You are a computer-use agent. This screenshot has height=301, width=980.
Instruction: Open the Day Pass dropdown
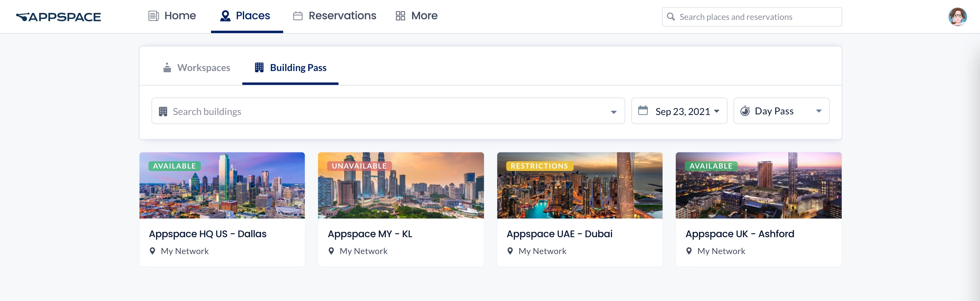click(781, 111)
